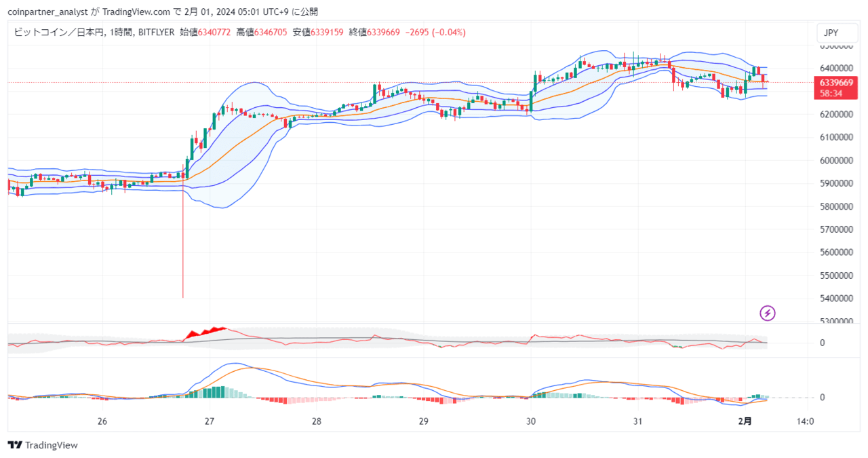Click the 58:34 candle countdown timer

(x=831, y=94)
